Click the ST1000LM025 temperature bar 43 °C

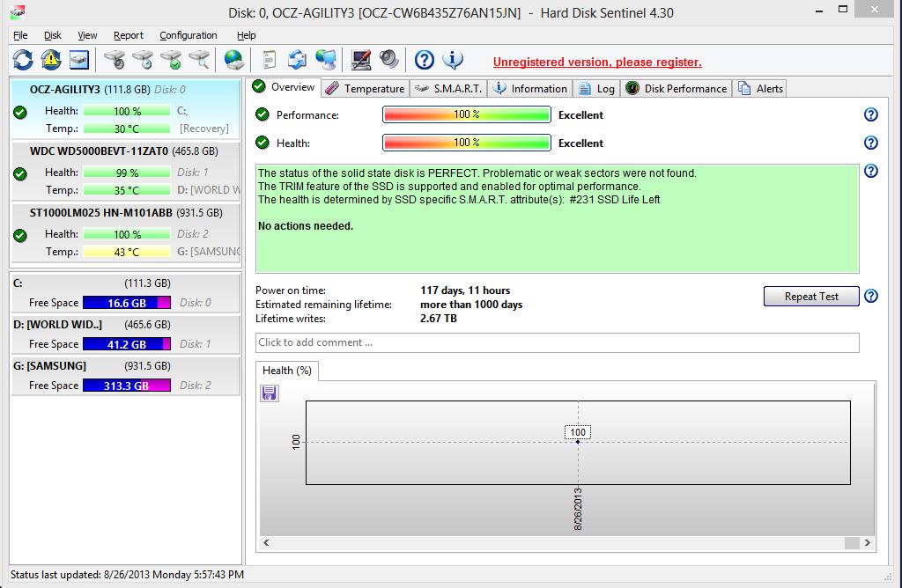pyautogui.click(x=127, y=252)
